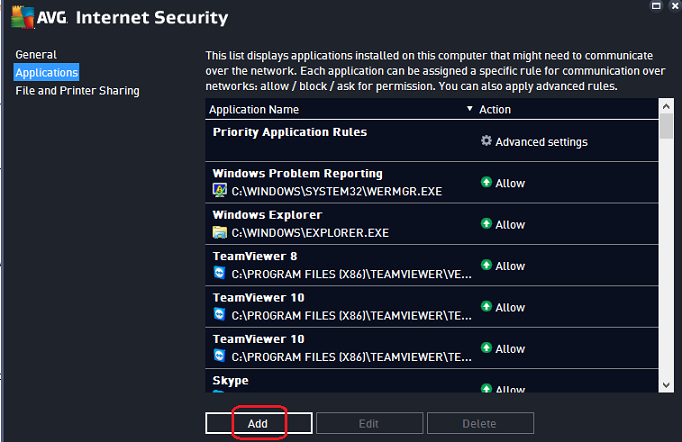Viewport: 682px width, 442px height.
Task: Select the Priority Application Rules row
Action: pyautogui.click(x=290, y=132)
